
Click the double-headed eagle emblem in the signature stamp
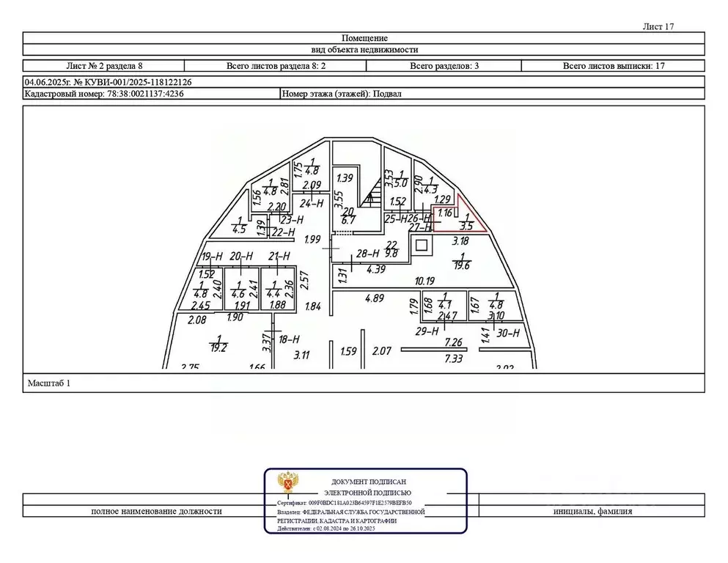coord(287,485)
